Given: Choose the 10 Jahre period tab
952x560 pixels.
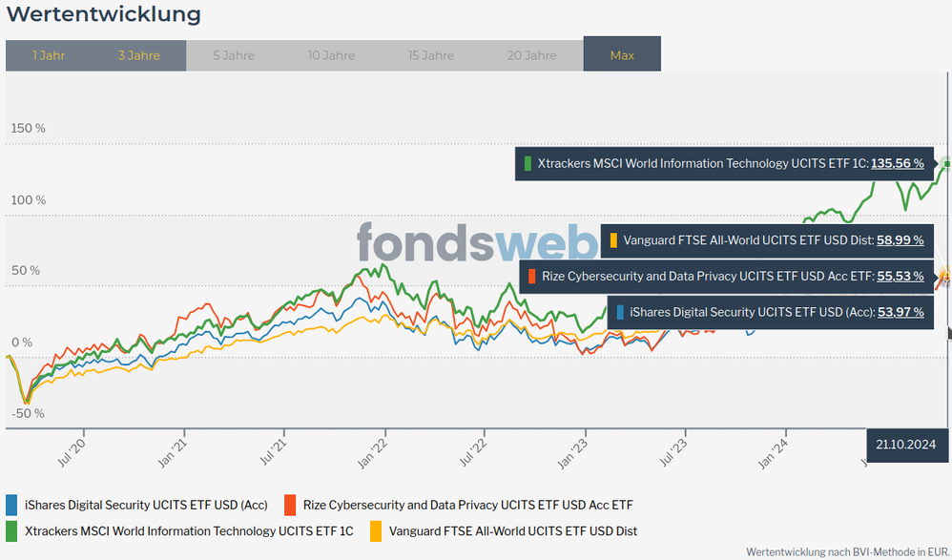Looking at the screenshot, I should pos(331,55).
